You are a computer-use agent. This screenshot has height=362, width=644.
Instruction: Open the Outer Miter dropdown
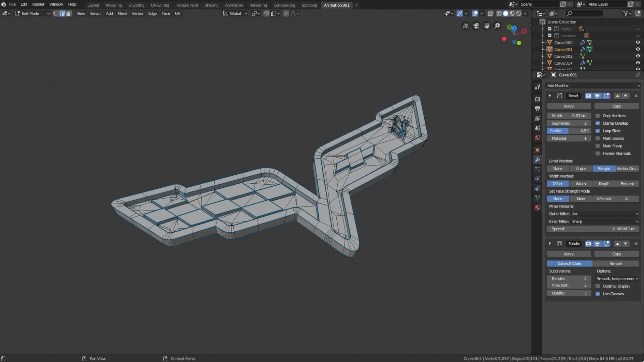(x=605, y=214)
